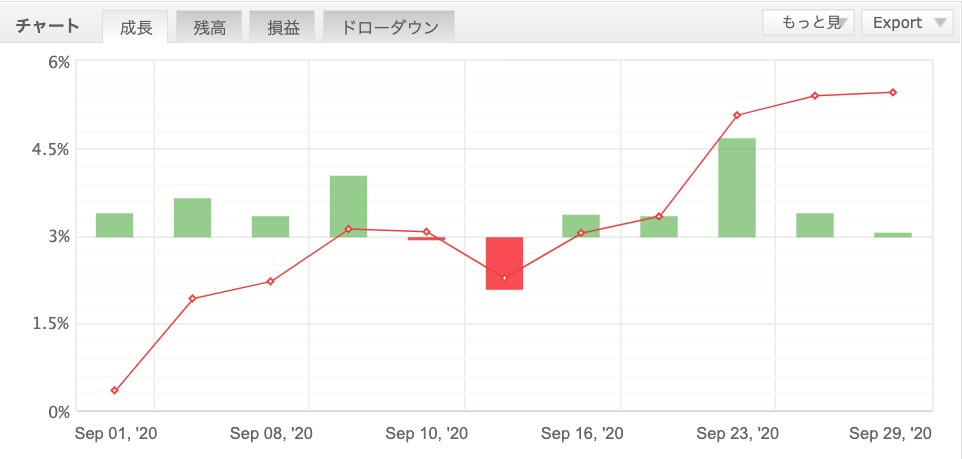Open the 残高 tab
The image size is (962, 459).
(210, 27)
